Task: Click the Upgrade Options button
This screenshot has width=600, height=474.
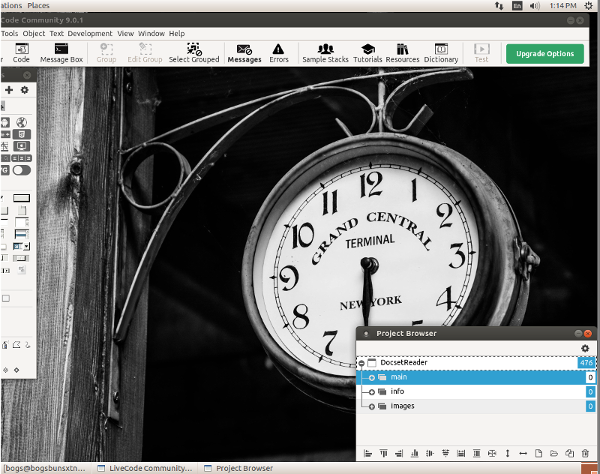Action: point(545,54)
